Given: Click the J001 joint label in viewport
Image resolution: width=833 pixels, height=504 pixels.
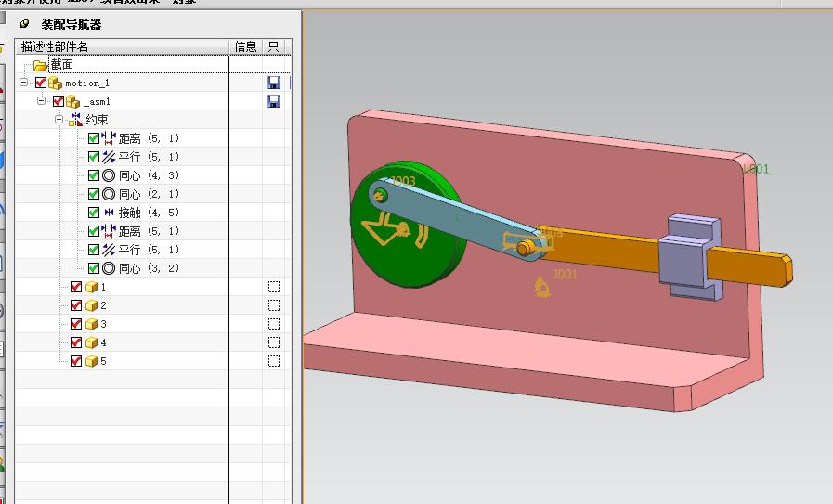Looking at the screenshot, I should pos(565,274).
